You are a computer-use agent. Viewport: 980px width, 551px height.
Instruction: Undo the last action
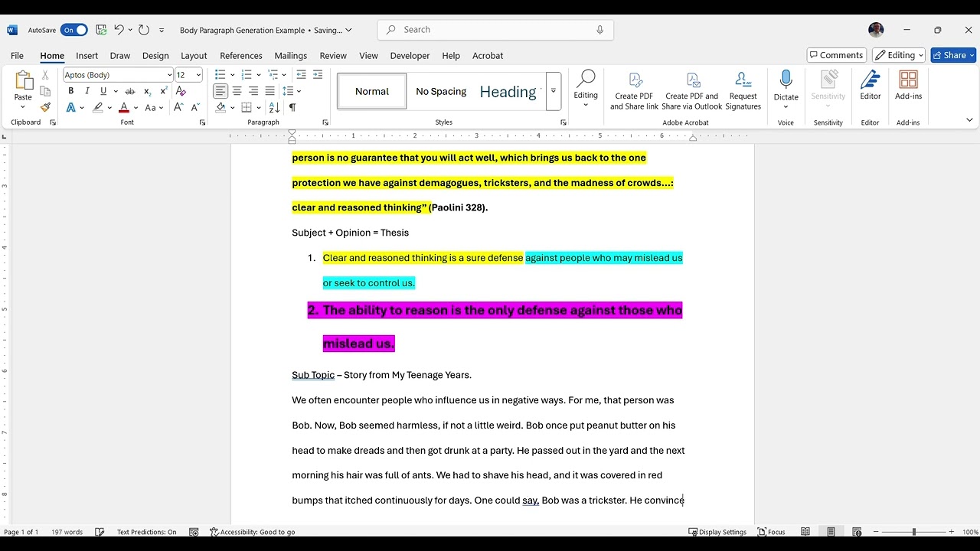119,30
